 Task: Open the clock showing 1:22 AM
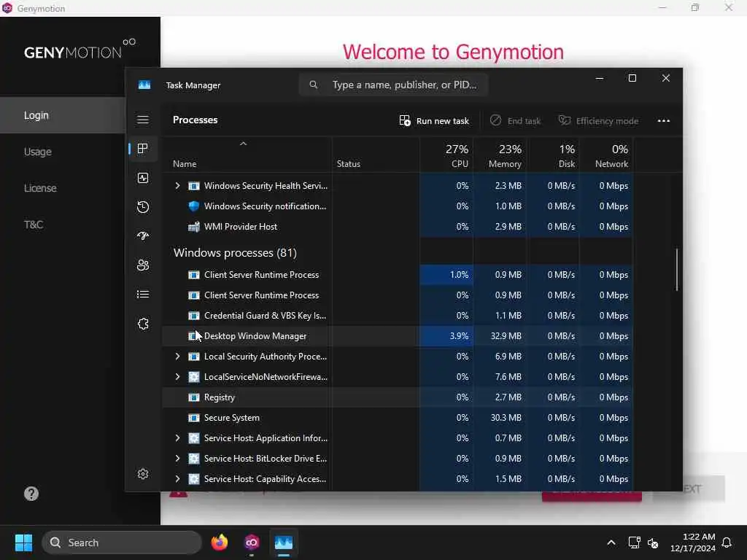pyautogui.click(x=693, y=542)
